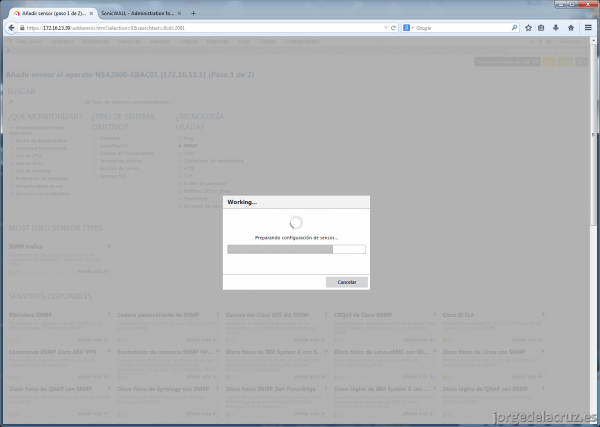
Task: Click Cancelar in the Working dialog
Action: (x=347, y=282)
